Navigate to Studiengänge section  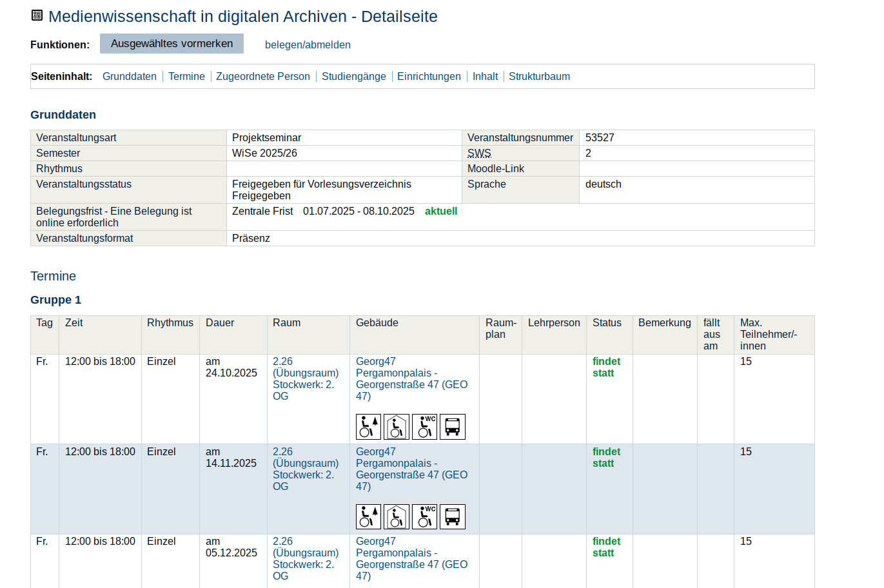coord(353,76)
